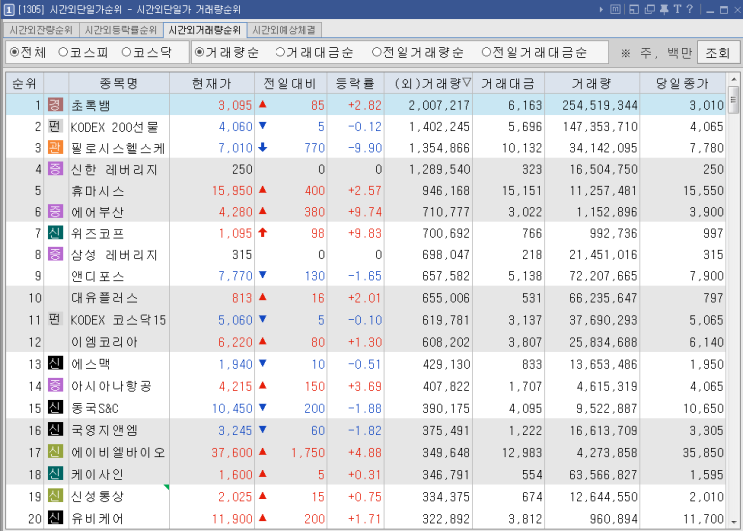Click the KODEX 200선물 volume 1,402,245
Screen dimensions: 743x531
(439, 126)
